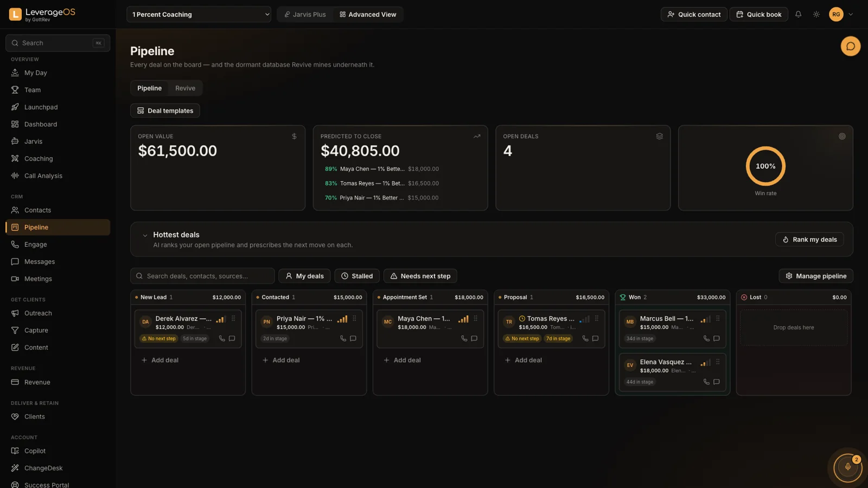This screenshot has width=868, height=488.
Task: Toggle the Stalled filter
Action: [x=357, y=276]
